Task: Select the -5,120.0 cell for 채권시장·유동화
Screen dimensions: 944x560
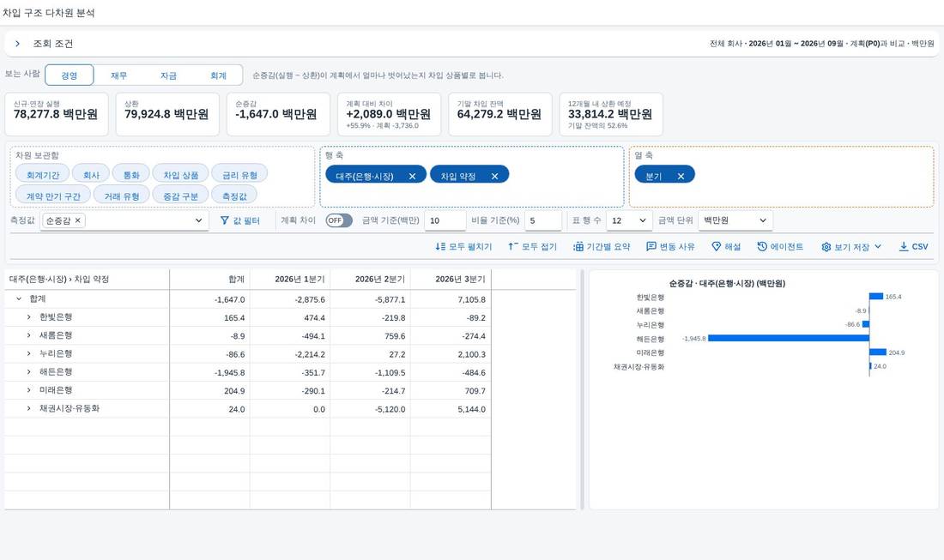Action: 370,409
